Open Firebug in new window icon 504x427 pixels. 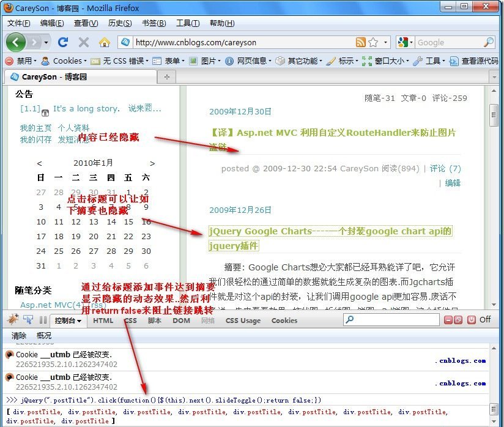pos(458,320)
